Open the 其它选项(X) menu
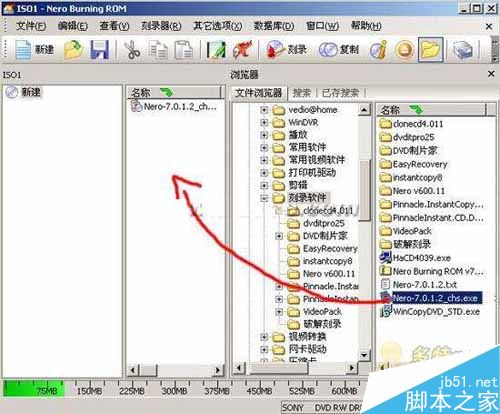 217,26
